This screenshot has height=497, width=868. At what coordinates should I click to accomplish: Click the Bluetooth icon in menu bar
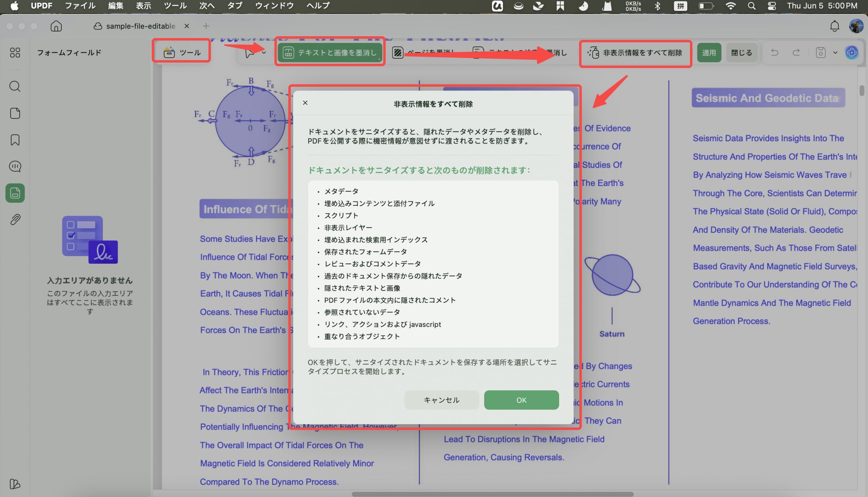pos(657,6)
